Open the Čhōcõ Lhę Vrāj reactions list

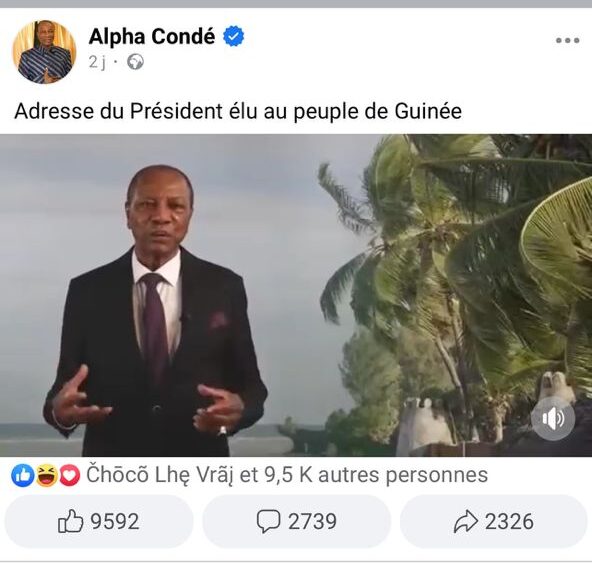[160, 475]
